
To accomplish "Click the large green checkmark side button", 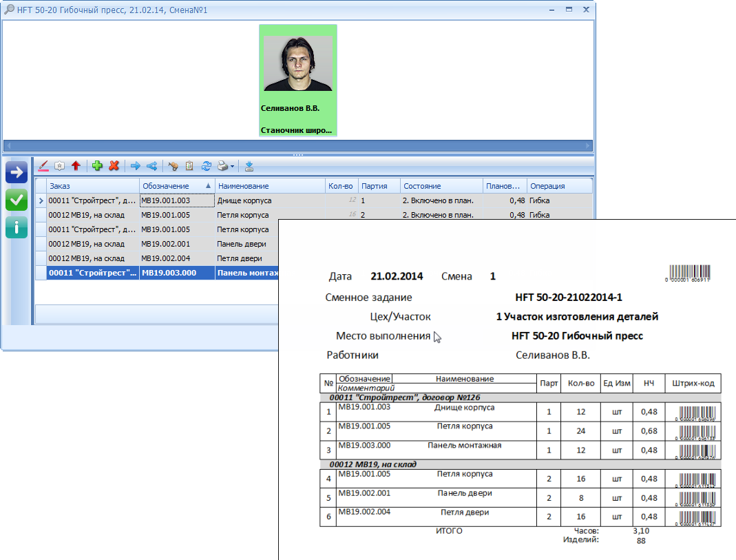I will [x=17, y=200].
